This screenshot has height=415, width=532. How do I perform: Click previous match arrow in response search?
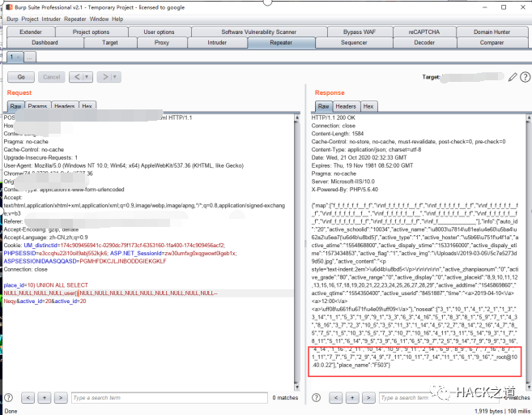pos(336,398)
